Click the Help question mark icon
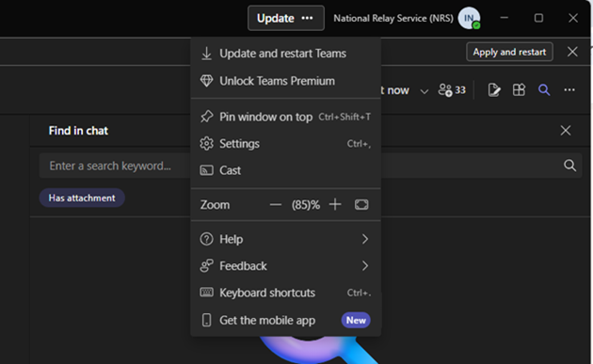Viewport: 593px width, 364px height. tap(206, 239)
